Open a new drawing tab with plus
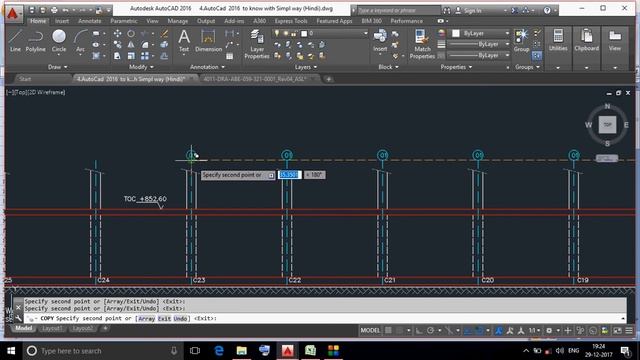Viewport: 640px width, 360px height. [329, 79]
